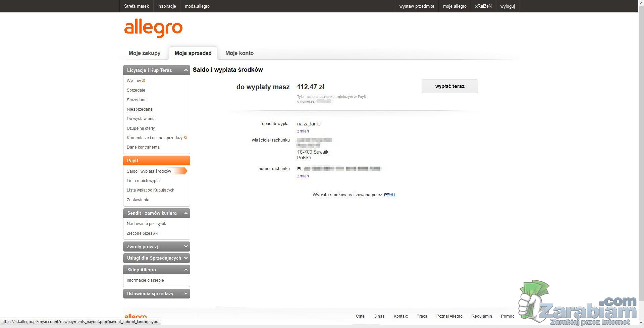Screen dimensions: 644x328
Task: Open Lista moich wypłat
Action: coord(144,181)
